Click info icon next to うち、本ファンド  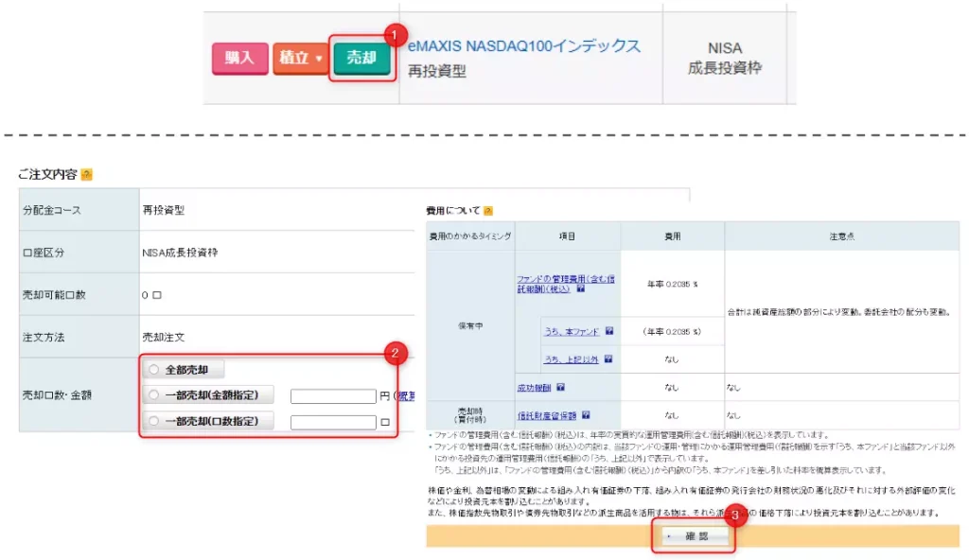[609, 331]
